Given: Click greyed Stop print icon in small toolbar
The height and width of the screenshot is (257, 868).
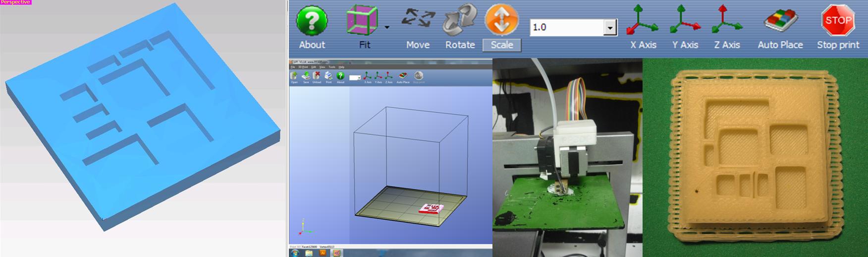Looking at the screenshot, I should pyautogui.click(x=419, y=76).
